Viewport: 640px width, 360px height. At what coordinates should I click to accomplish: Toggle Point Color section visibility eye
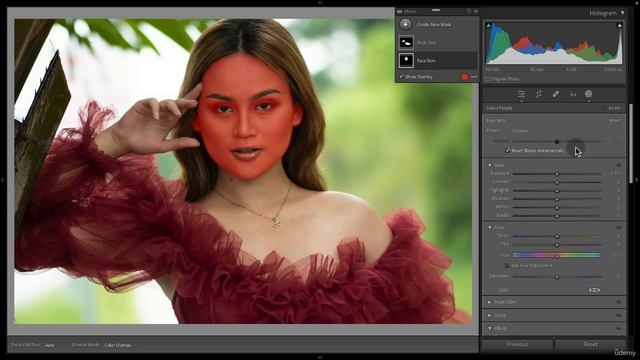tap(619, 302)
